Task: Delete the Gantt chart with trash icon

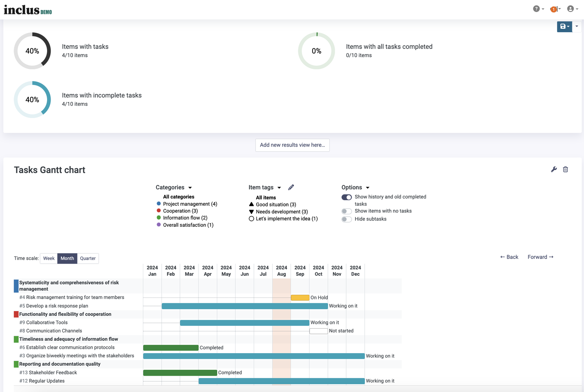Action: click(x=565, y=169)
